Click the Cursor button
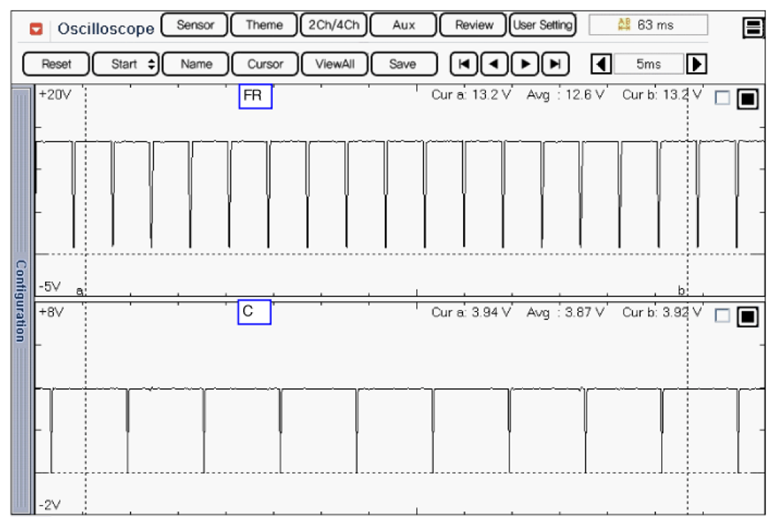Image resolution: width=776 pixels, height=526 pixels. 265,64
